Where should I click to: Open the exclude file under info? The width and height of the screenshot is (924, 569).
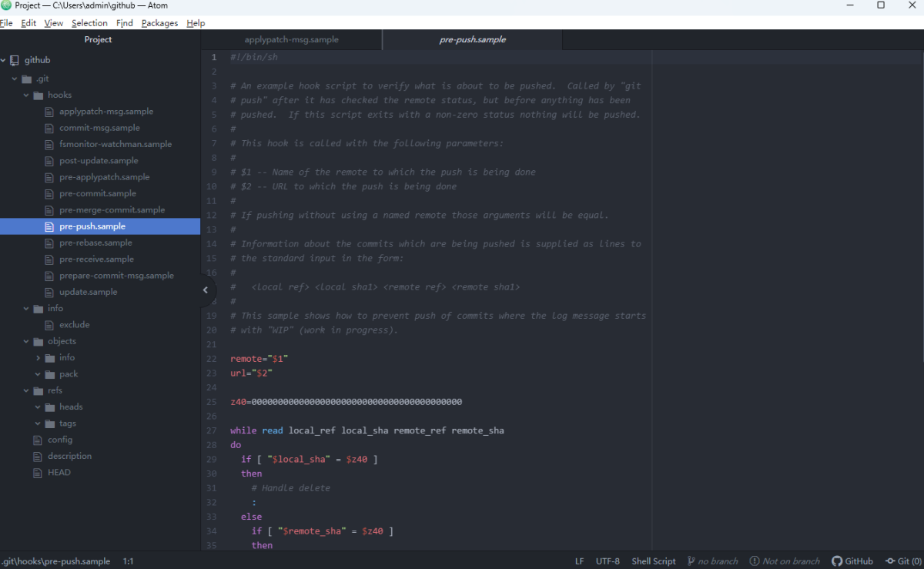pos(74,325)
